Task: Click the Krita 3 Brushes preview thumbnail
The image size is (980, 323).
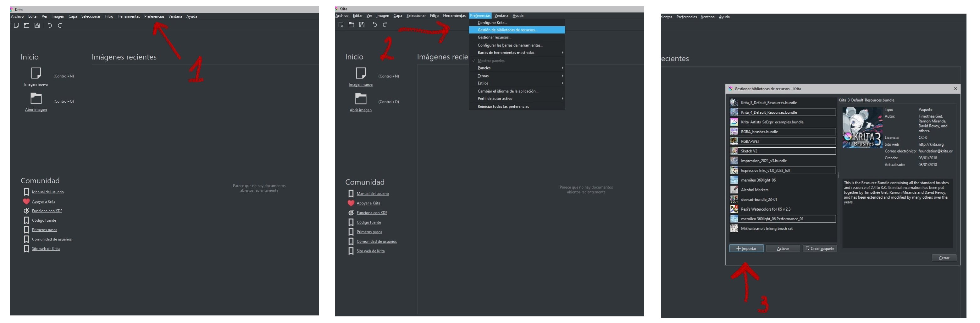Action: click(x=862, y=127)
